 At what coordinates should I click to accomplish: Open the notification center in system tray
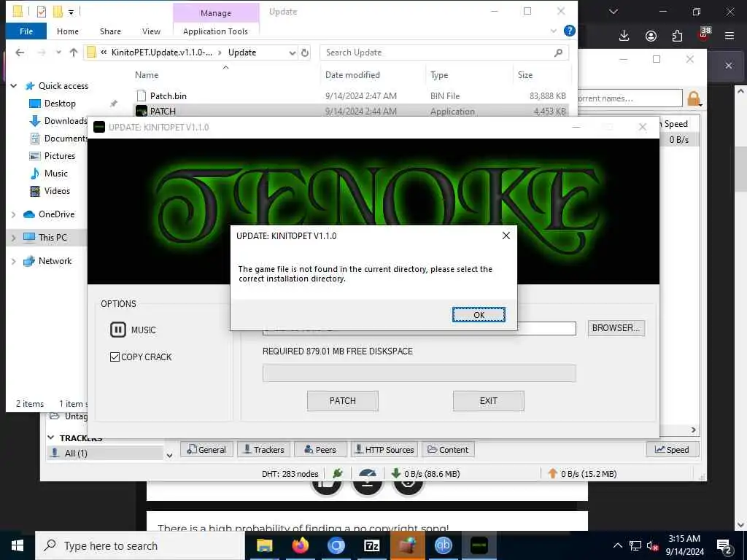(724, 546)
